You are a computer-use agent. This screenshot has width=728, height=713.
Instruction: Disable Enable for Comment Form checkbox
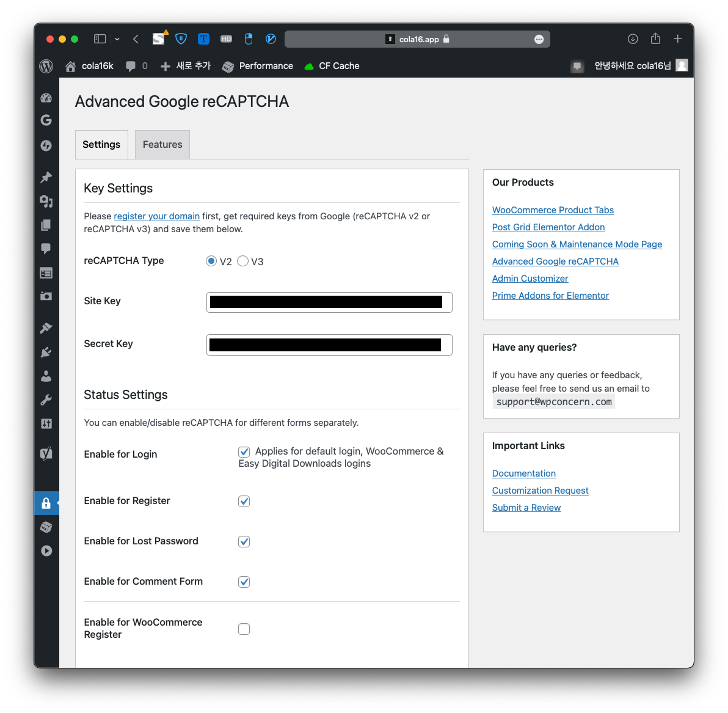[x=244, y=582]
